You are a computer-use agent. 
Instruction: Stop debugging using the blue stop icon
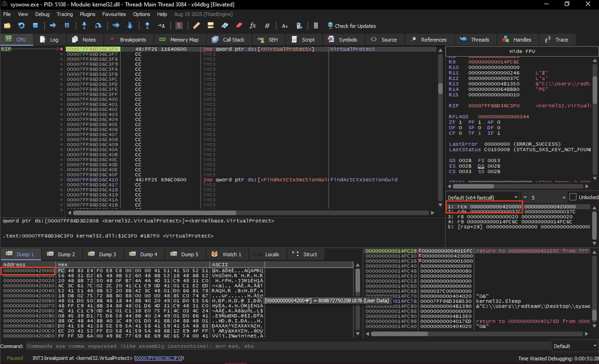coord(35,26)
